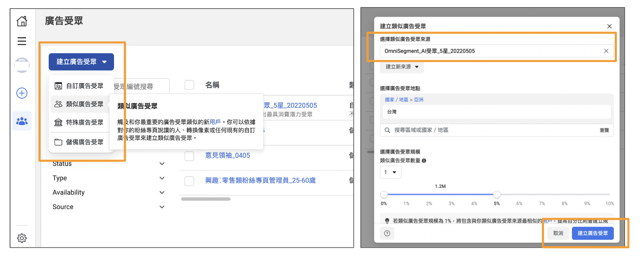Viewport: 644px width, 256px height.
Task: Click the 搜尋區域或國家 / 地區 search field
Action: [496, 130]
